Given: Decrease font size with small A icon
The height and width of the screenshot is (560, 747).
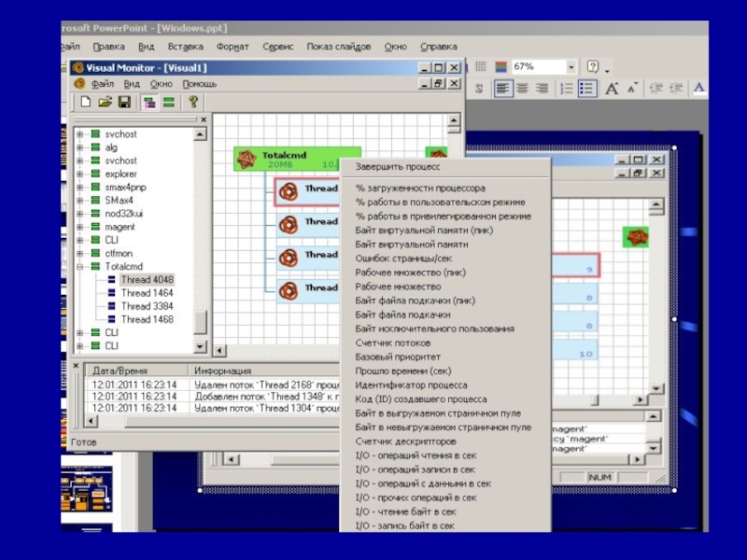Looking at the screenshot, I should coord(632,88).
